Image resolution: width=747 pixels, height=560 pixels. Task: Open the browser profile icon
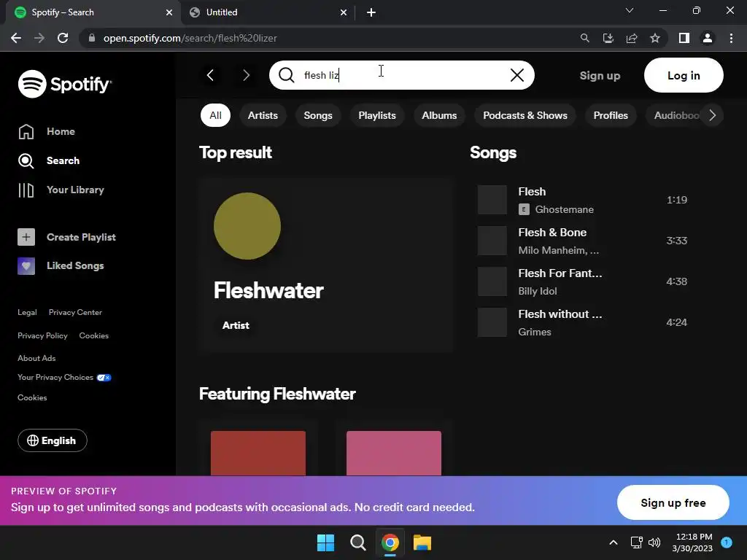(x=708, y=38)
